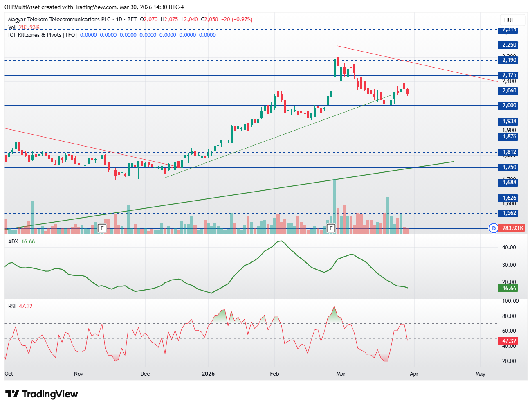Image resolution: width=532 pixels, height=408 pixels.
Task: Click the November earnings 'E' marker
Action: pos(102,228)
